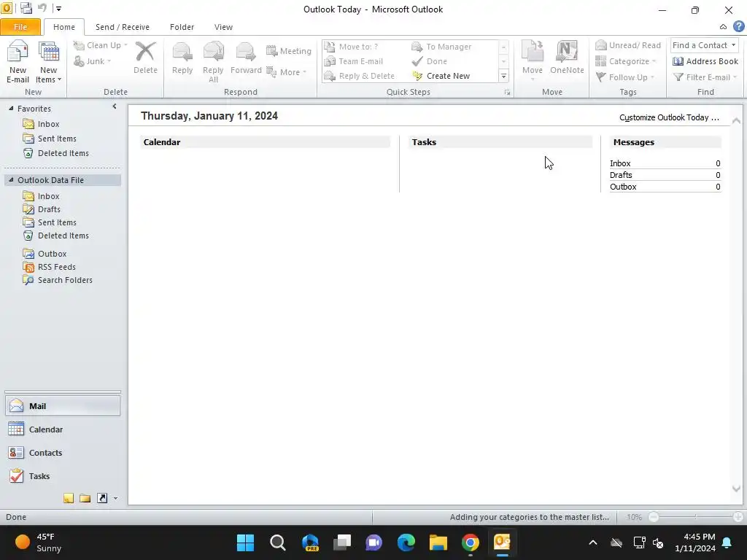Launch Microsoft Edge from the taskbar
Viewport: 747px width, 560px height.
click(406, 542)
